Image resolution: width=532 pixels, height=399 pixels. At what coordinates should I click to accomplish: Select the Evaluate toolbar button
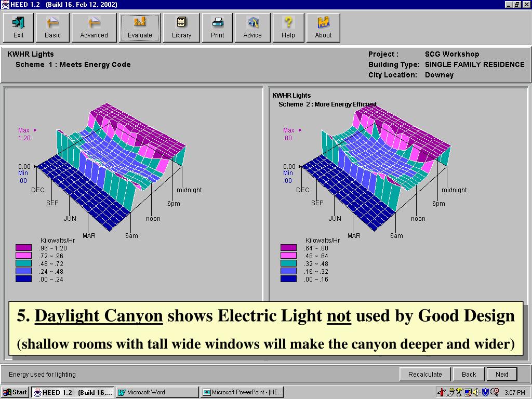(140, 28)
